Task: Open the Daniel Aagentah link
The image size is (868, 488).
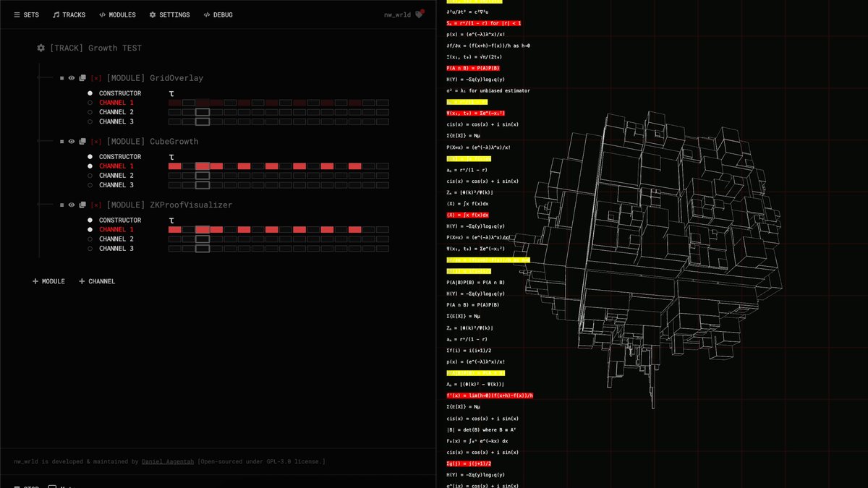Action: [169, 461]
